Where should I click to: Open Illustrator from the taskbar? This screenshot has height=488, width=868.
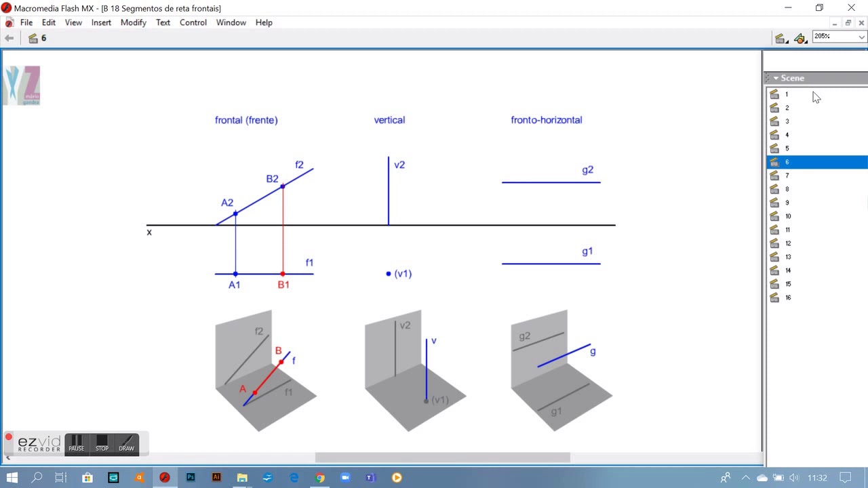coord(216,477)
